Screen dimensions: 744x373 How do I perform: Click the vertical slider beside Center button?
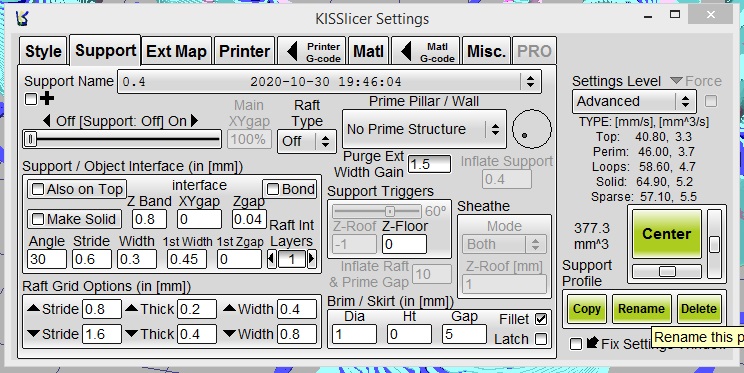(x=714, y=244)
